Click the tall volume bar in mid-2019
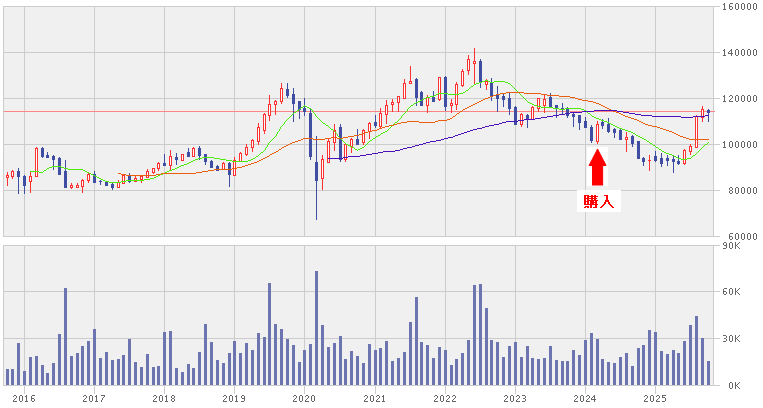The height and width of the screenshot is (408, 763). 269,334
